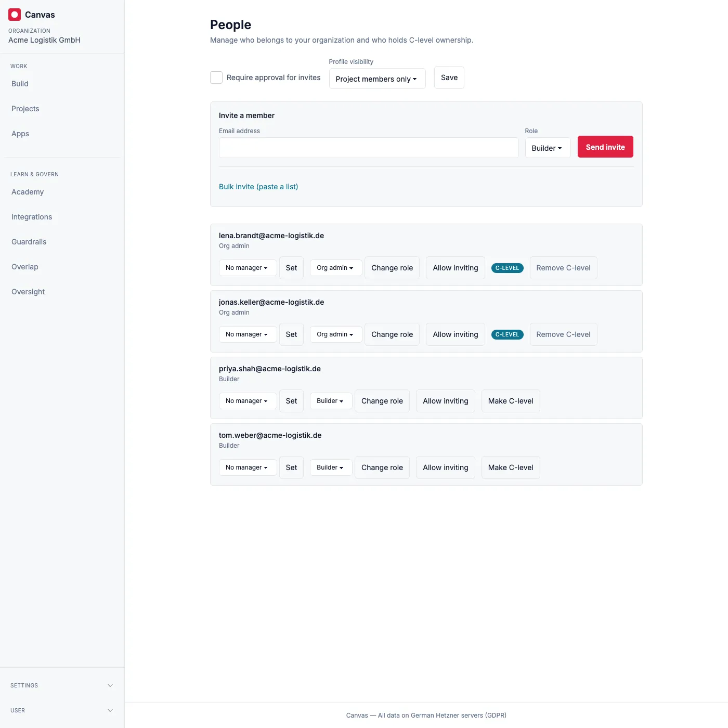The width and height of the screenshot is (728, 728).
Task: Open manager dropdown for priya.shah
Action: 248,401
